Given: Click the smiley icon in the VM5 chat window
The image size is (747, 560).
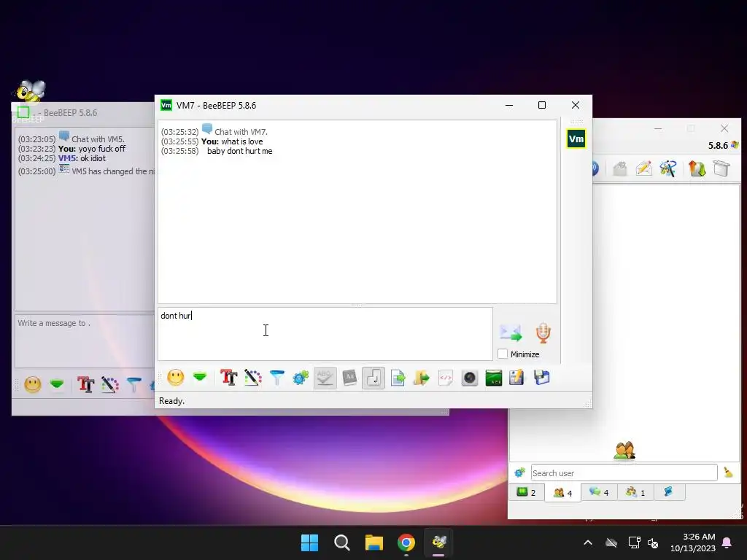Looking at the screenshot, I should (33, 384).
